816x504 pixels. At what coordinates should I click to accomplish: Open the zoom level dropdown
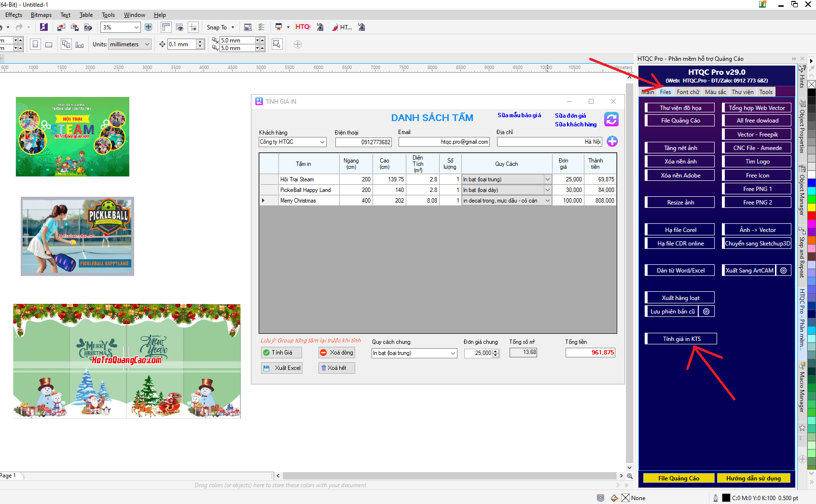click(x=137, y=27)
